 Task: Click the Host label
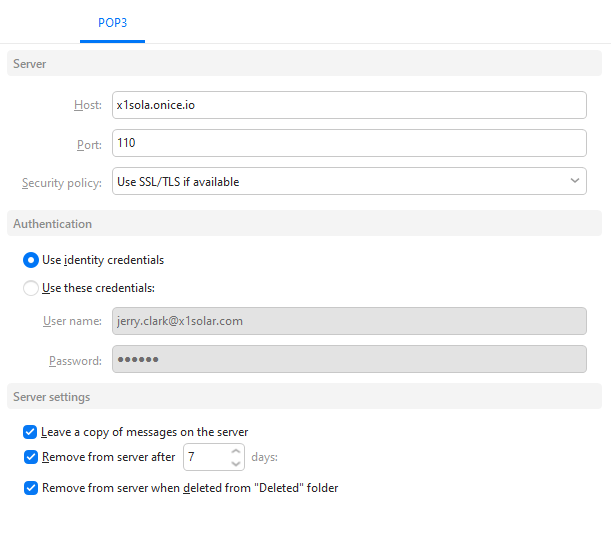click(87, 106)
